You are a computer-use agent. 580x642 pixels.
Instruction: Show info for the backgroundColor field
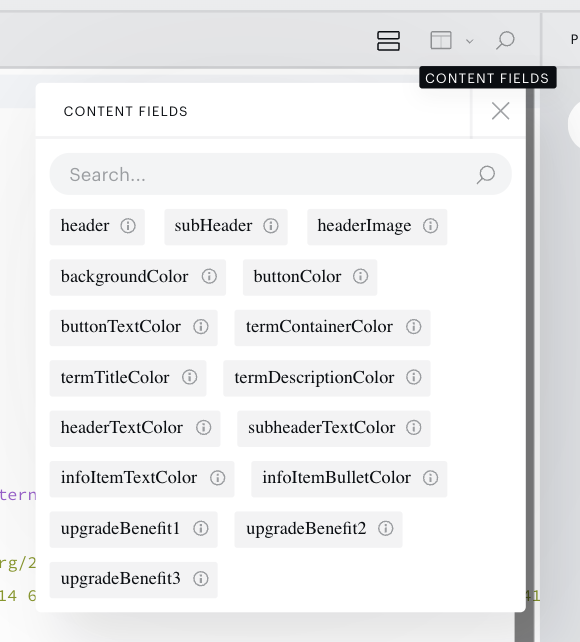pyautogui.click(x=209, y=276)
